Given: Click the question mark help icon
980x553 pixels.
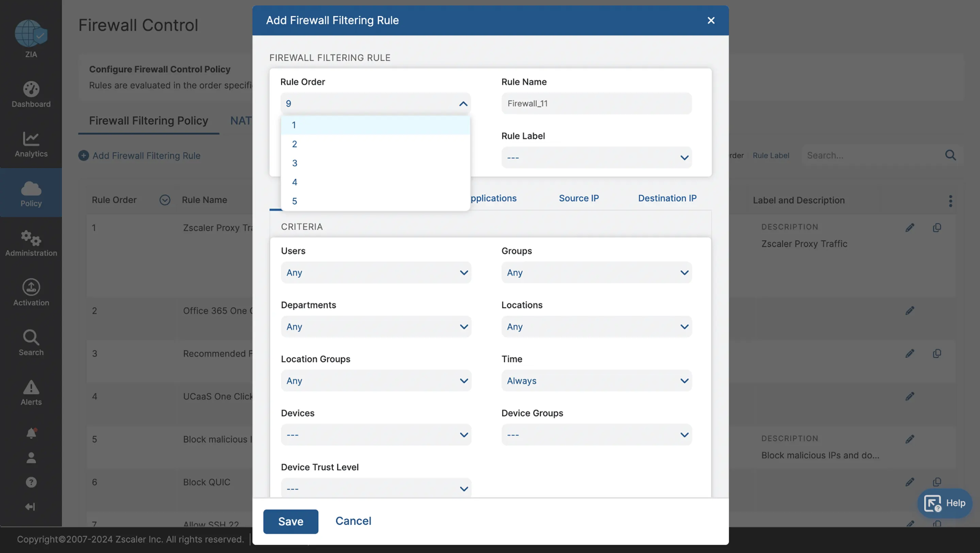Looking at the screenshot, I should click(31, 482).
